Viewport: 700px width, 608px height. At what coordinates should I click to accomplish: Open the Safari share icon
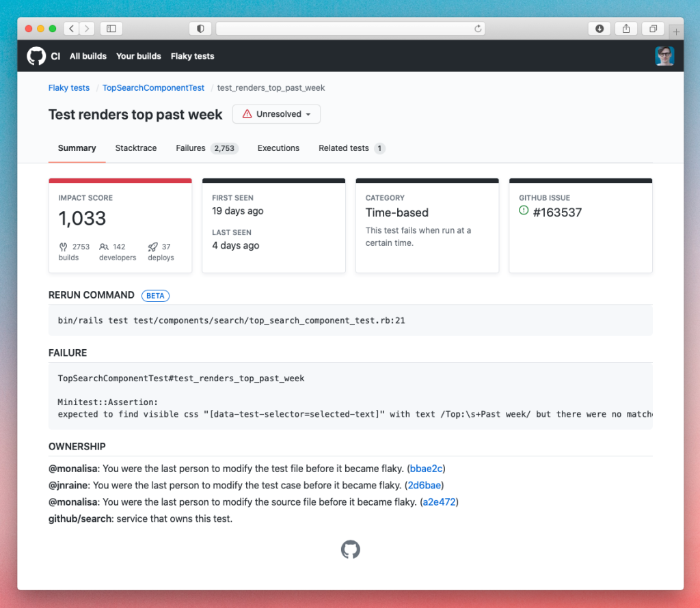tap(626, 29)
